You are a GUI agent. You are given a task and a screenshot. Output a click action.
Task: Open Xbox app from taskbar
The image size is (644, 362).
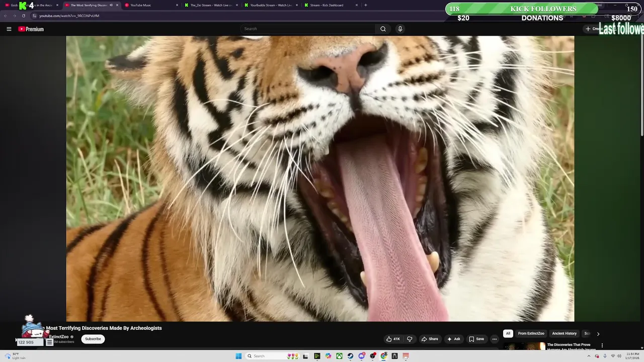(340, 356)
